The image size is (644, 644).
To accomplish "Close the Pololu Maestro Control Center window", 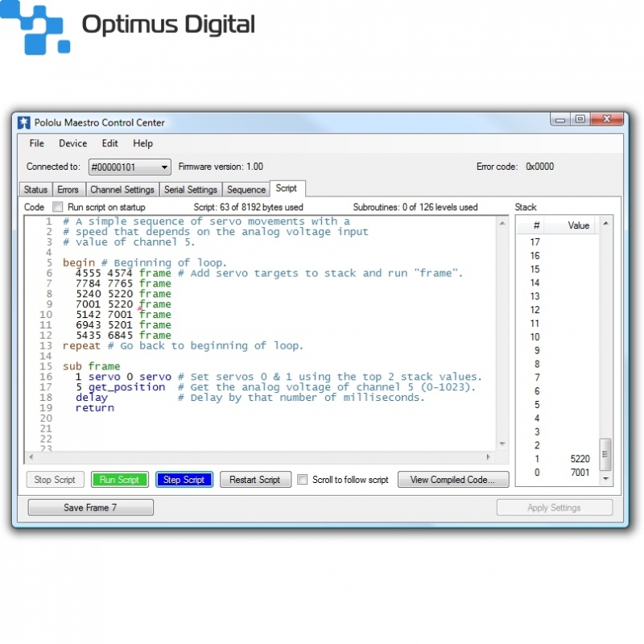I will (607, 119).
